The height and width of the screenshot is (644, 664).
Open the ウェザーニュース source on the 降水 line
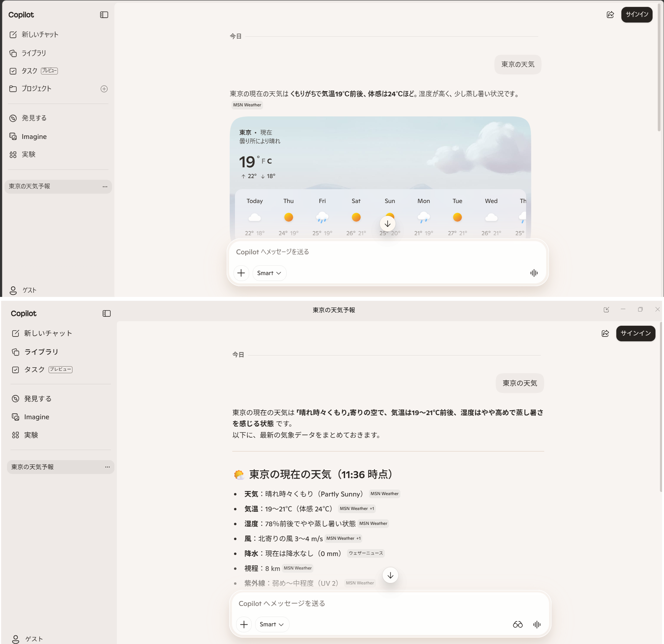366,554
